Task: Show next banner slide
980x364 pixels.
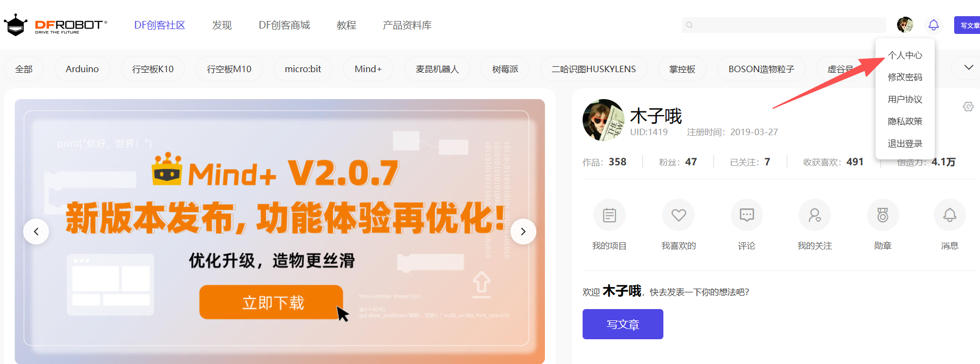Action: 523,232
